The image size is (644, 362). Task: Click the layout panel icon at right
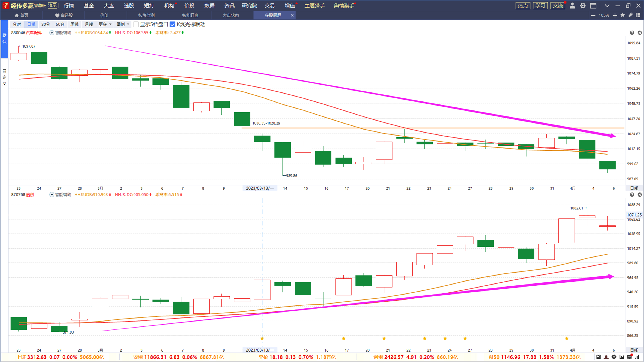[638, 15]
